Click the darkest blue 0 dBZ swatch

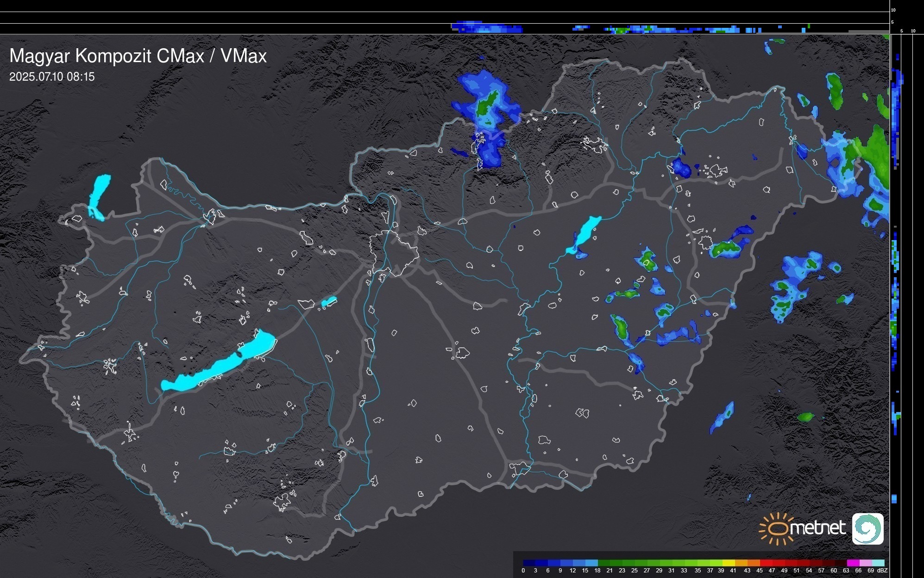(x=528, y=563)
